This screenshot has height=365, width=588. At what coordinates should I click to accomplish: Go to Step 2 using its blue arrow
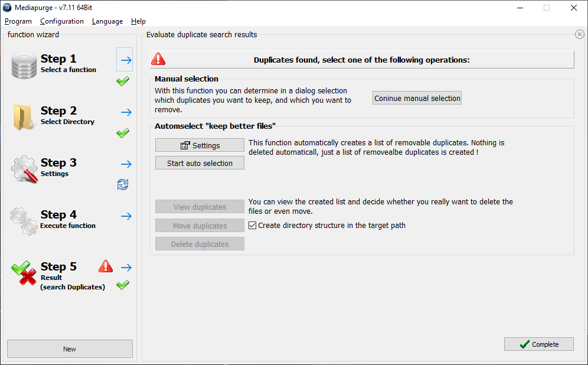pos(126,112)
